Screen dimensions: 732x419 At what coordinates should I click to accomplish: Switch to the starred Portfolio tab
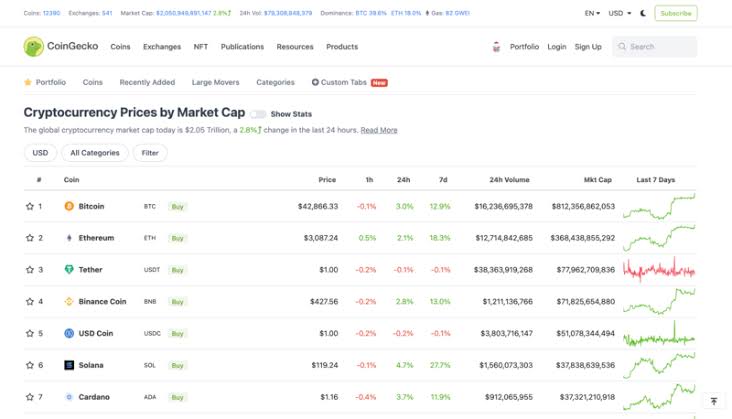pos(45,82)
